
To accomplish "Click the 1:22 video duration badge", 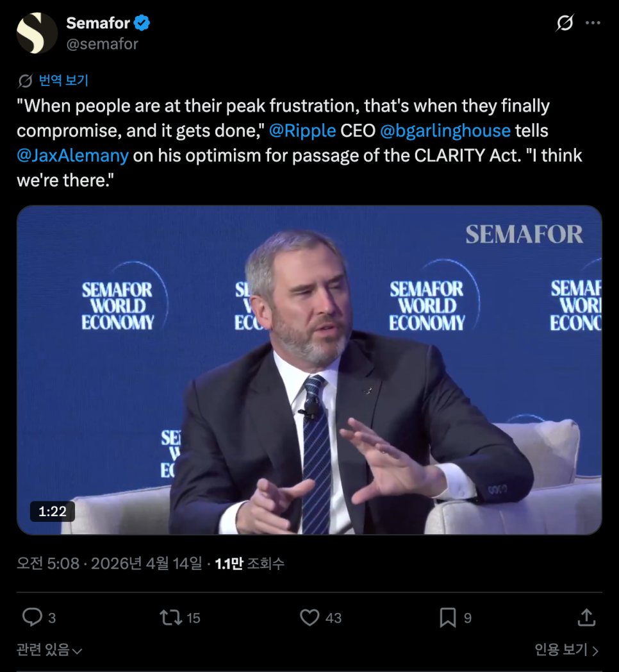I will tap(53, 511).
